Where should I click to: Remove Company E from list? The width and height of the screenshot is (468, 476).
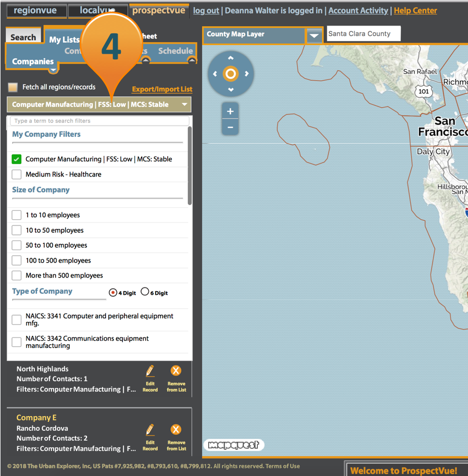(x=176, y=437)
